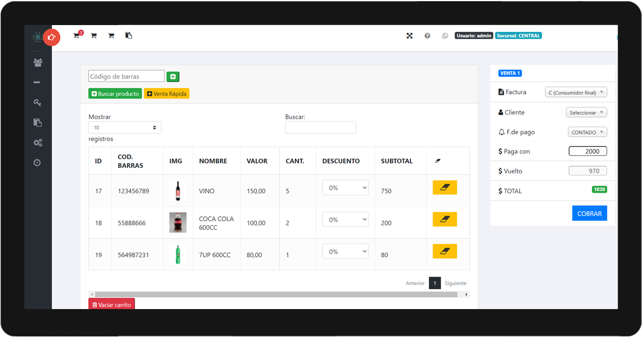
Task: Select the VENTA 1 tab
Action: [510, 73]
